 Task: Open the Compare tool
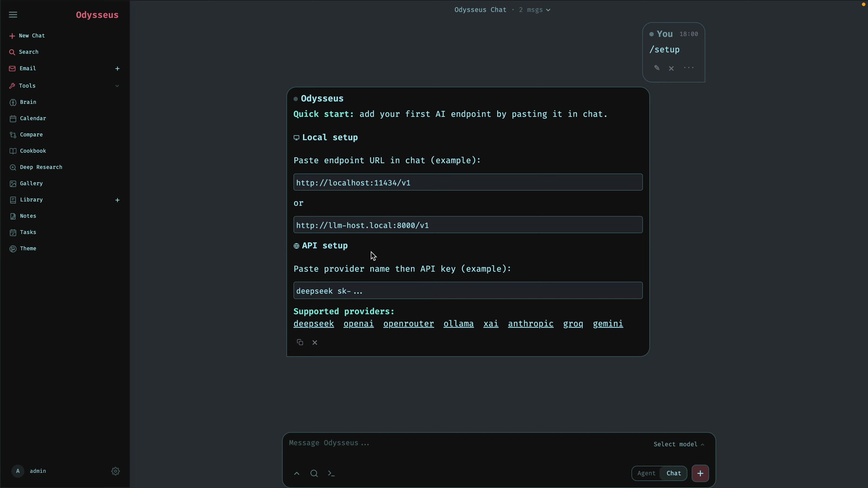tap(26, 134)
